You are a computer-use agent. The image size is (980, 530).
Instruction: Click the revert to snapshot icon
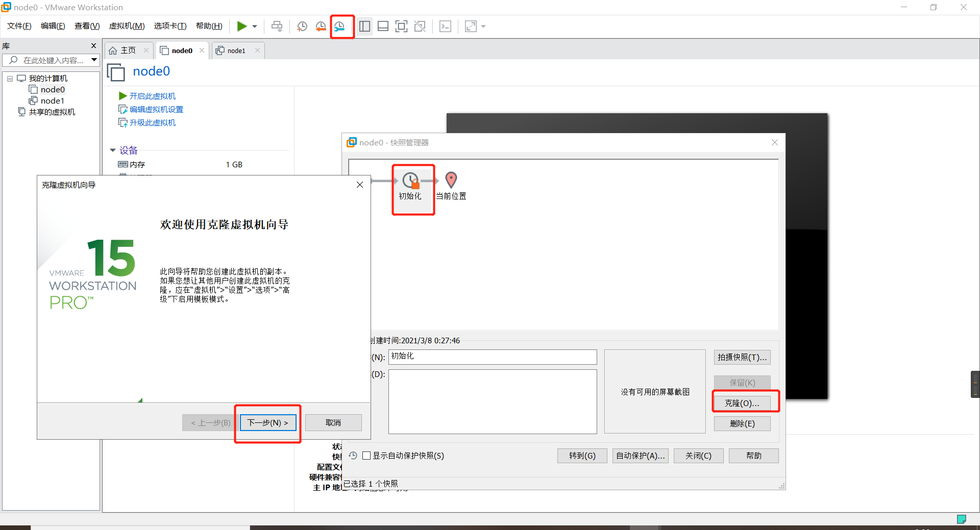(321, 26)
